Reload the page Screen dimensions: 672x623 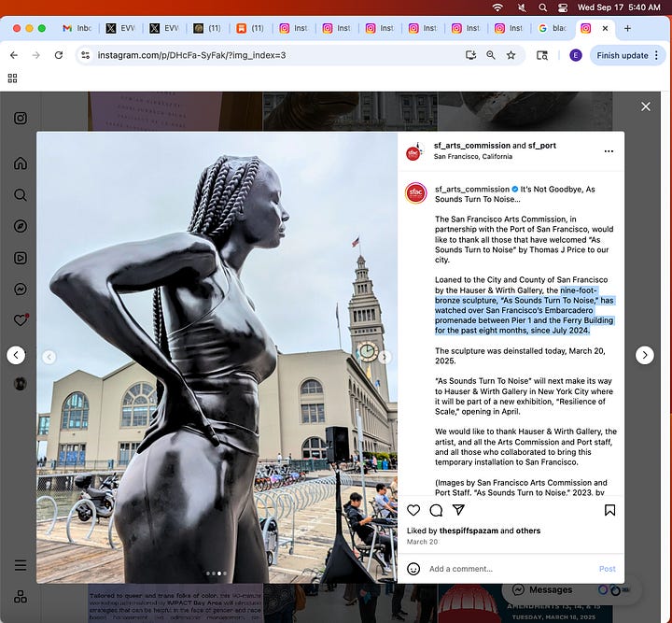click(x=59, y=55)
